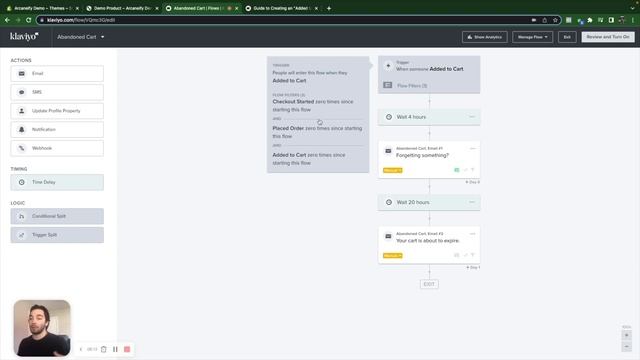This screenshot has height=360, width=640.
Task: Click envelope icon on cart about to expire email
Action: pos(388,236)
